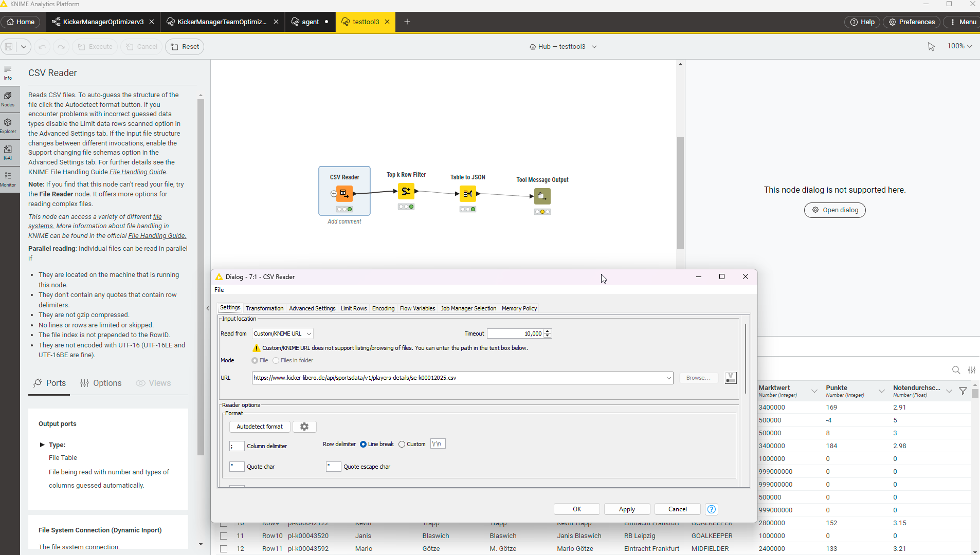Click the flow variable button beside Browse

pos(731,378)
